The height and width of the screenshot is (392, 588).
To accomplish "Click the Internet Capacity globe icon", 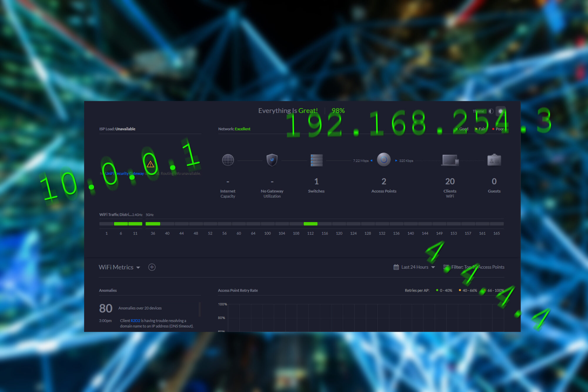I will [x=228, y=160].
